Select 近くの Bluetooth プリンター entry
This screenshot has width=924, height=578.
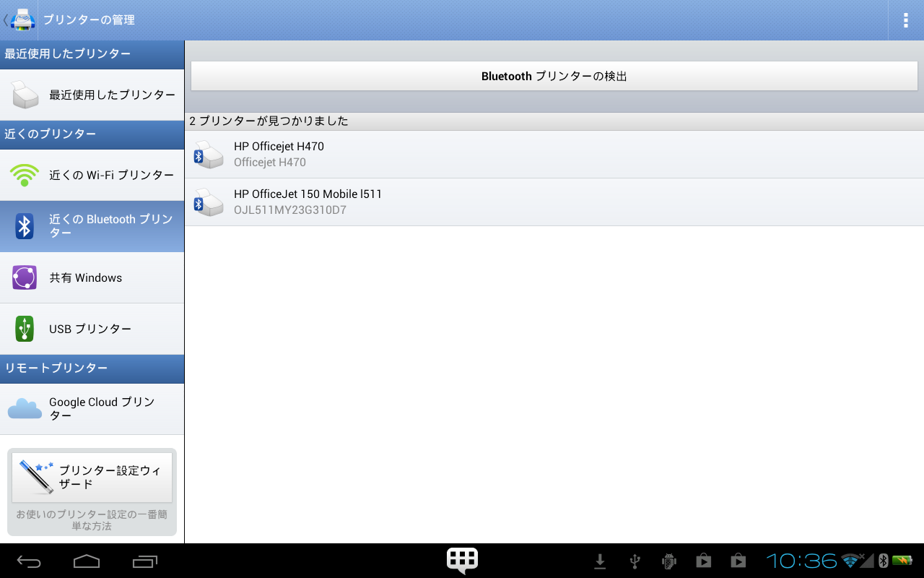click(92, 226)
